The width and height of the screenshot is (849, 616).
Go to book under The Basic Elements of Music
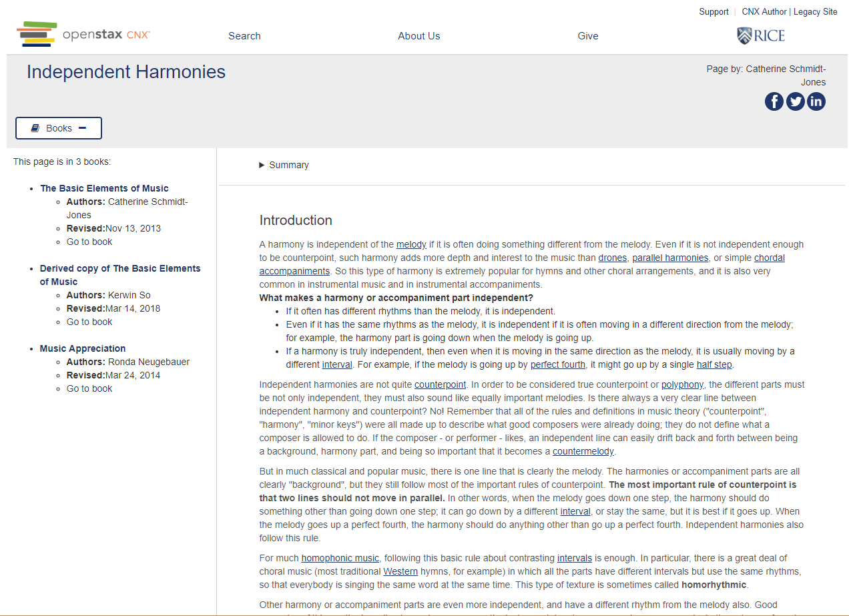[89, 241]
